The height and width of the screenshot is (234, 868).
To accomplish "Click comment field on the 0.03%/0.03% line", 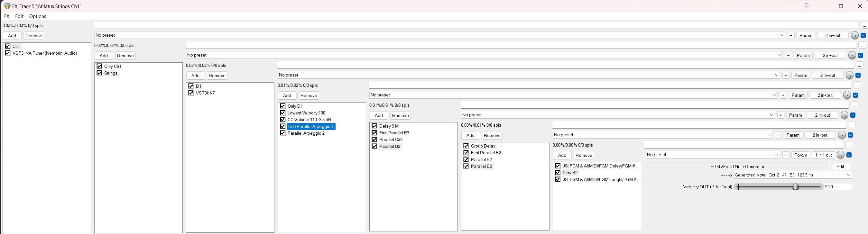I will coord(476,25).
